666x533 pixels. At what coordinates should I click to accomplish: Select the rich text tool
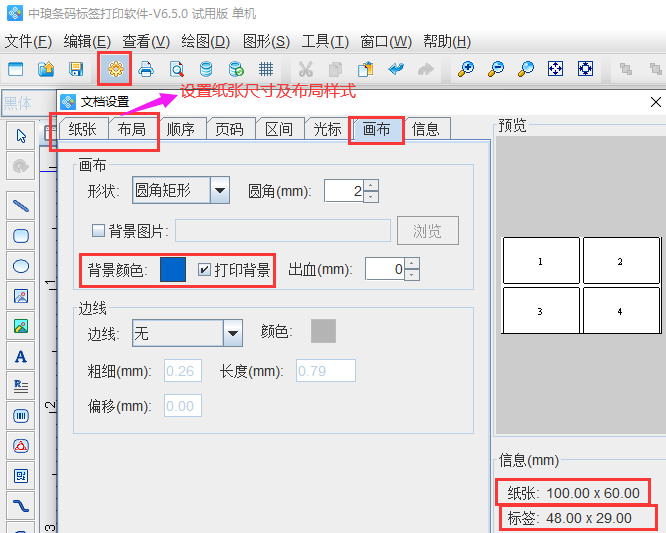[x=21, y=386]
